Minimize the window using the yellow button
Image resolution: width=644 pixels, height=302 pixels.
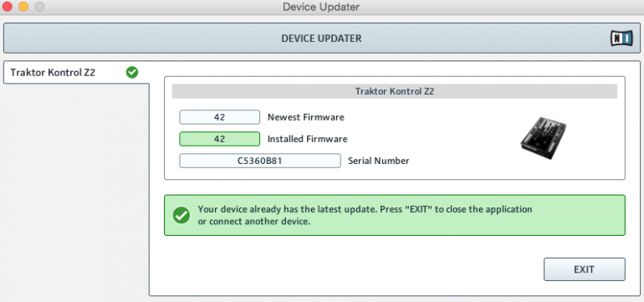coord(23,7)
